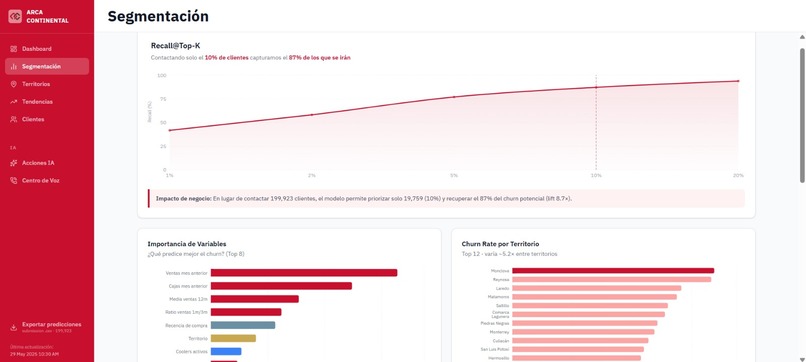Viewport: 806px width, 362px height.
Task: Open the Acciones IA section
Action: tap(47, 163)
